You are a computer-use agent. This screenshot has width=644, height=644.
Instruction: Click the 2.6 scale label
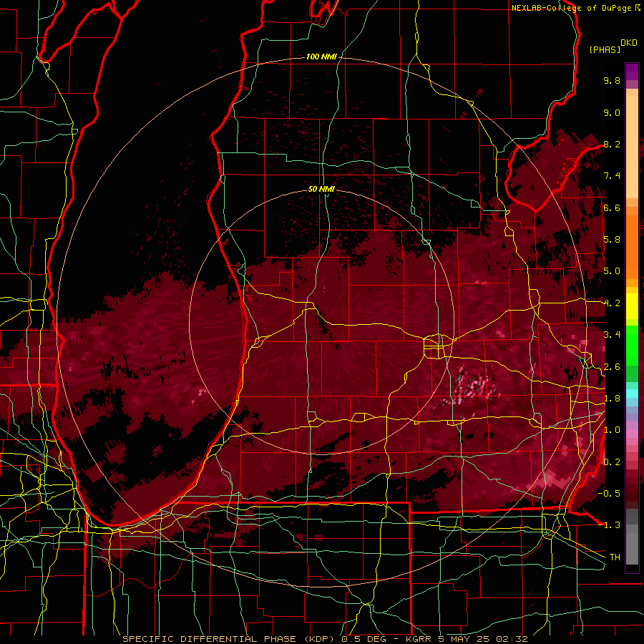point(612,366)
